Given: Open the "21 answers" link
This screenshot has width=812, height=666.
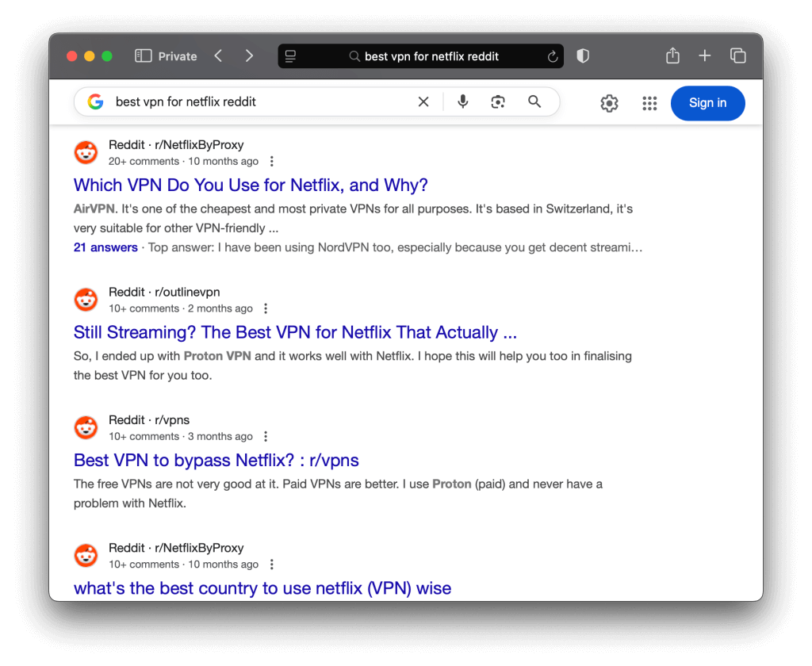Looking at the screenshot, I should click(x=105, y=247).
